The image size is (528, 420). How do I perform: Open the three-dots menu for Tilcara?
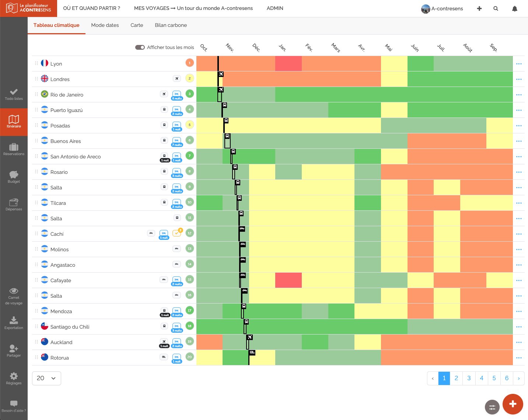tap(519, 203)
